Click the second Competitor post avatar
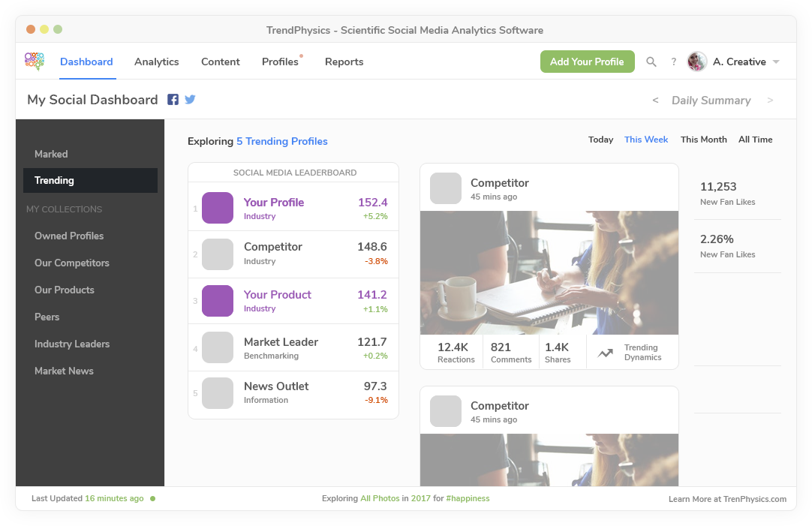 tap(446, 411)
